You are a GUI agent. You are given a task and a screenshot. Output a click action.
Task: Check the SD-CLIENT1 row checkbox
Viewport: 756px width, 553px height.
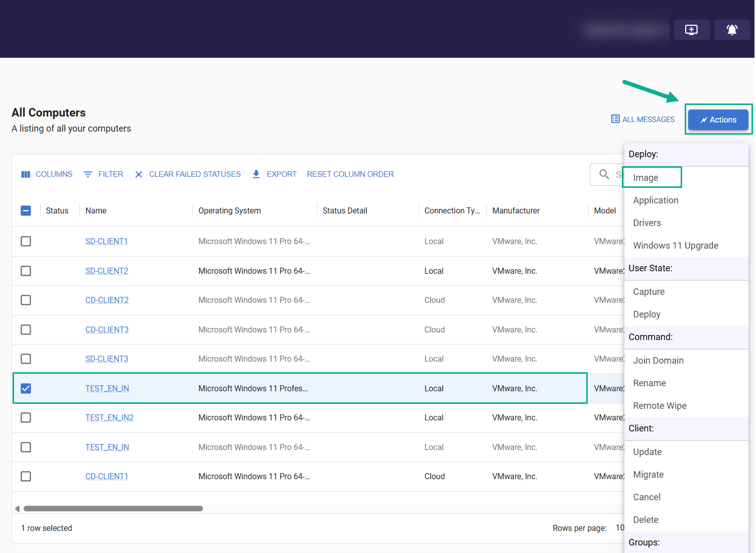pyautogui.click(x=26, y=241)
